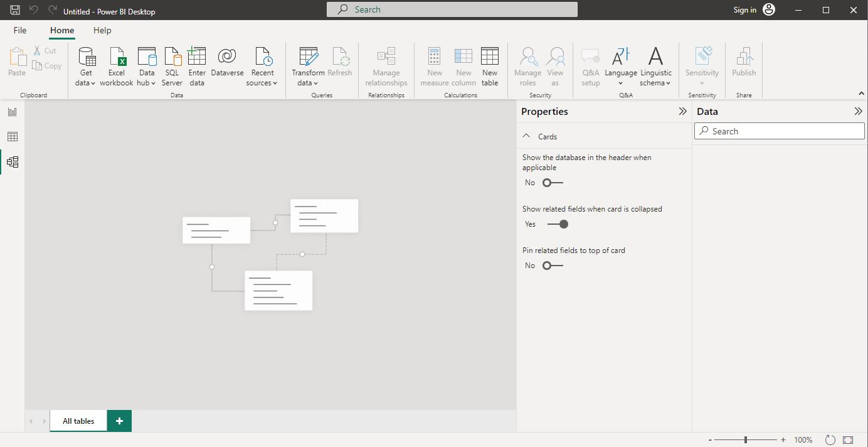Collapse the ribbon with the caret
Viewport: 868px width, 447px height.
860,94
